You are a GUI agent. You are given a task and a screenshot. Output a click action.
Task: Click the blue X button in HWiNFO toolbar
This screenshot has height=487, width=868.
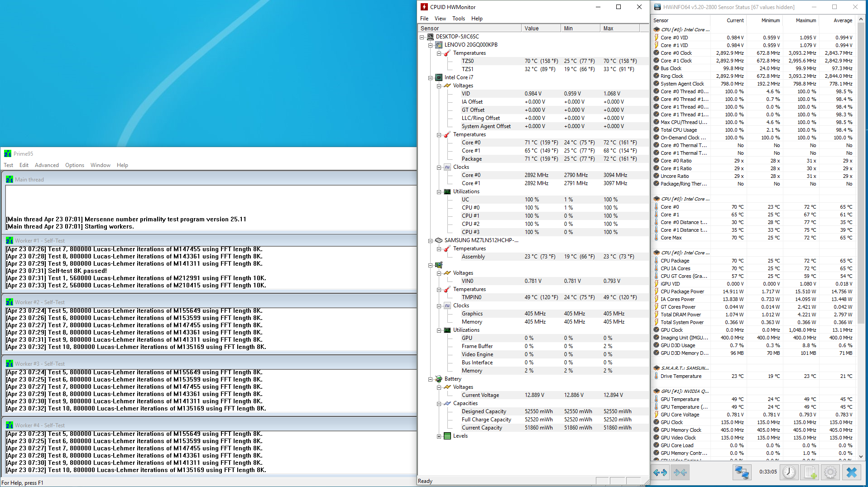[x=852, y=472]
